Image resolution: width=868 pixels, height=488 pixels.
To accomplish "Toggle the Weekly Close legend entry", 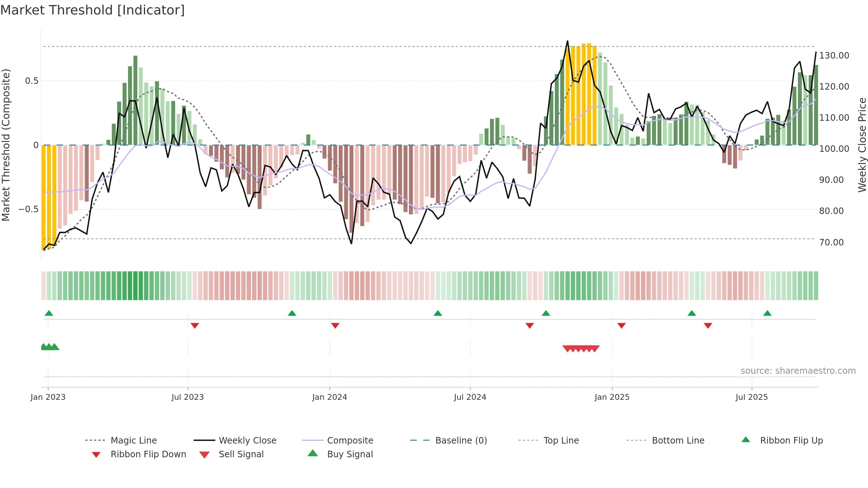I will (235, 440).
